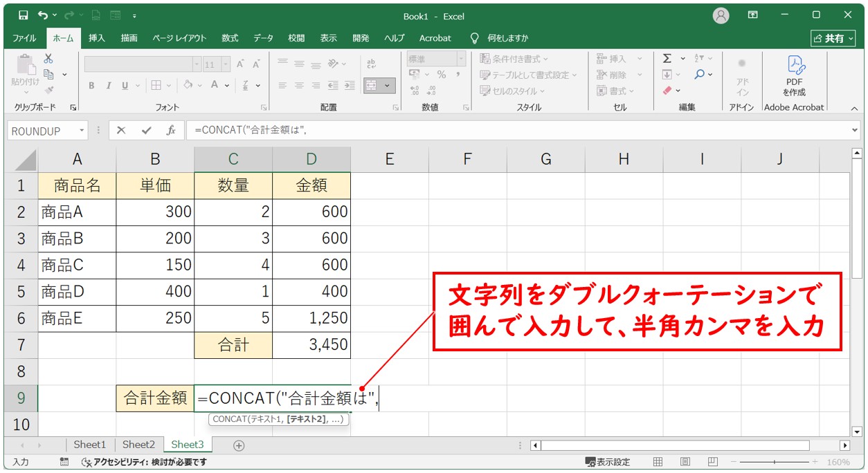Image resolution: width=868 pixels, height=473 pixels.
Task: Expand the font size dropdown arrow
Action: [x=226, y=63]
